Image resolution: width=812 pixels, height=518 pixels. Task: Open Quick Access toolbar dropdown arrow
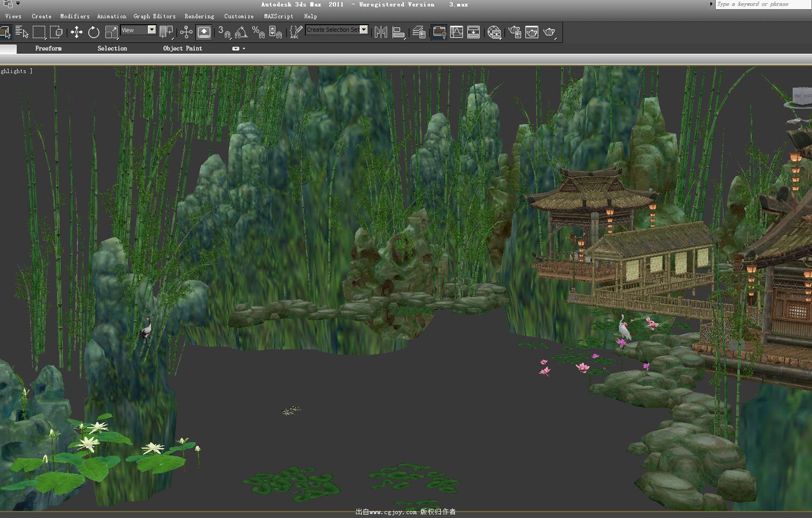(18, 3)
